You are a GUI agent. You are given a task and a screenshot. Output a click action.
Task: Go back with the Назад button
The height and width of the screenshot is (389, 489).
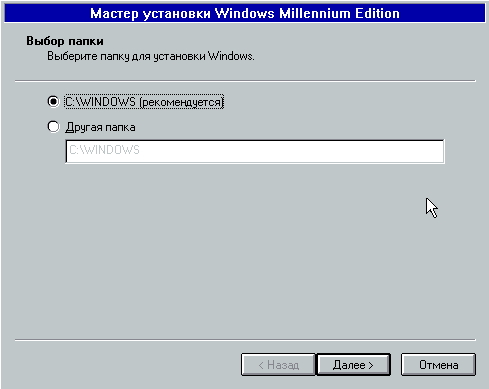278,365
